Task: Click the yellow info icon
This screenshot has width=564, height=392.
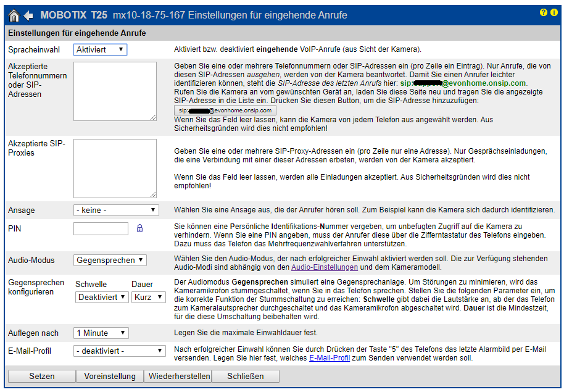Action: [554, 12]
